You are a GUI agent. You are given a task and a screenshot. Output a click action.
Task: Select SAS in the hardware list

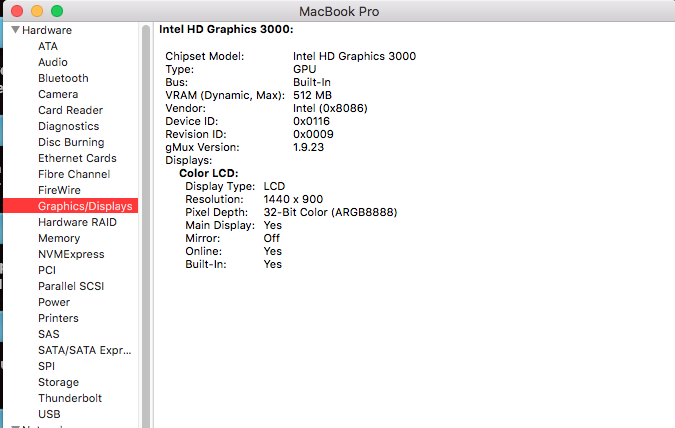(49, 334)
